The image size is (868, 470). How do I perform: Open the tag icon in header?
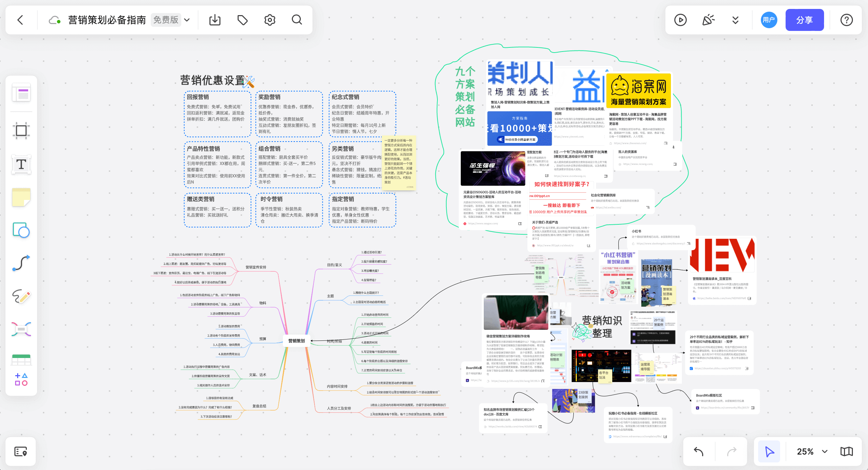click(242, 20)
